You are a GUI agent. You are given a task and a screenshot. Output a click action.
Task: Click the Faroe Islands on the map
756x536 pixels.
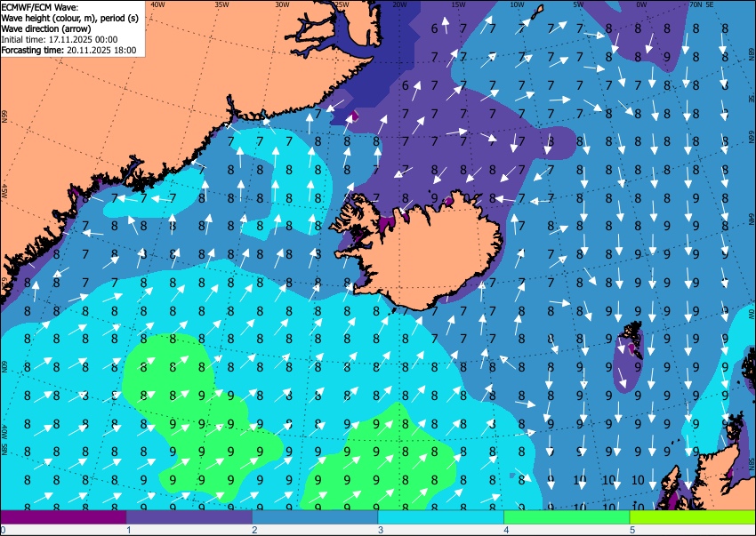pyautogui.click(x=632, y=340)
